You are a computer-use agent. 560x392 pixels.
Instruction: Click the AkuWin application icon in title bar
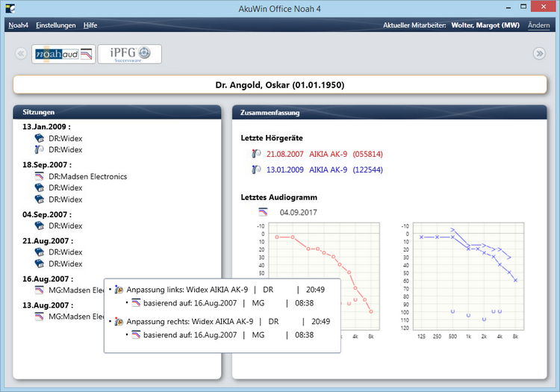pyautogui.click(x=7, y=9)
